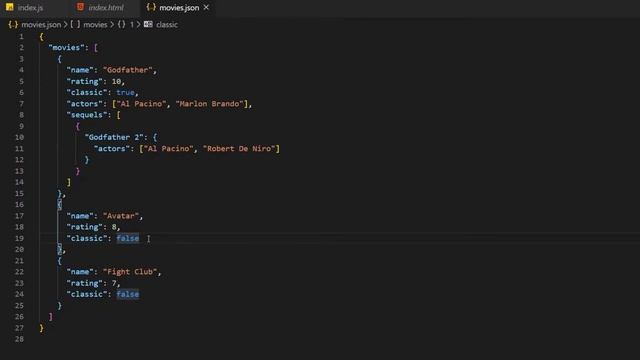
Task: Click the boolean icon before classic breadcrumb
Action: click(148, 24)
